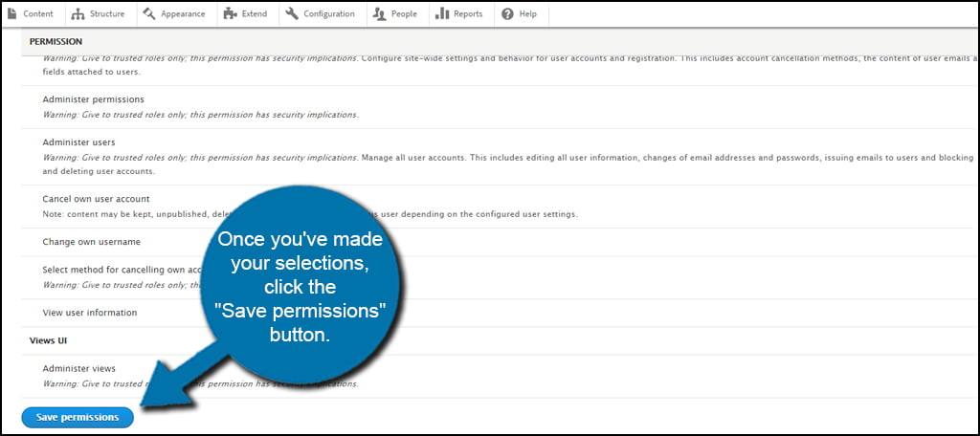Click the warning text under Administer permissions
This screenshot has height=436, width=980.
201,115
